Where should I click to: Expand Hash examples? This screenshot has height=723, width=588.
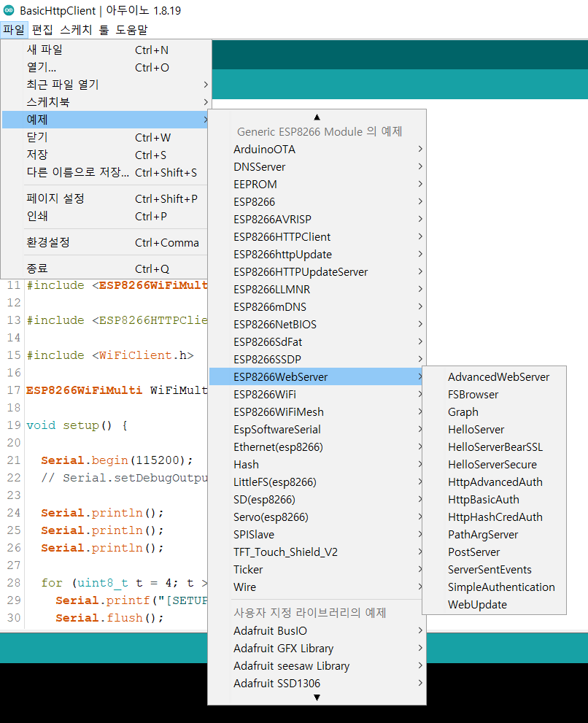[x=317, y=465]
